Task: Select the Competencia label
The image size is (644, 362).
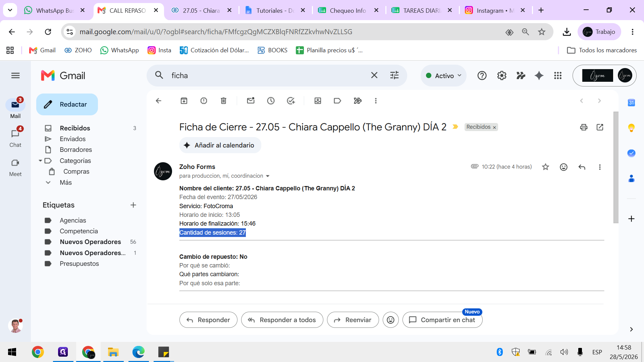Action: tap(79, 231)
